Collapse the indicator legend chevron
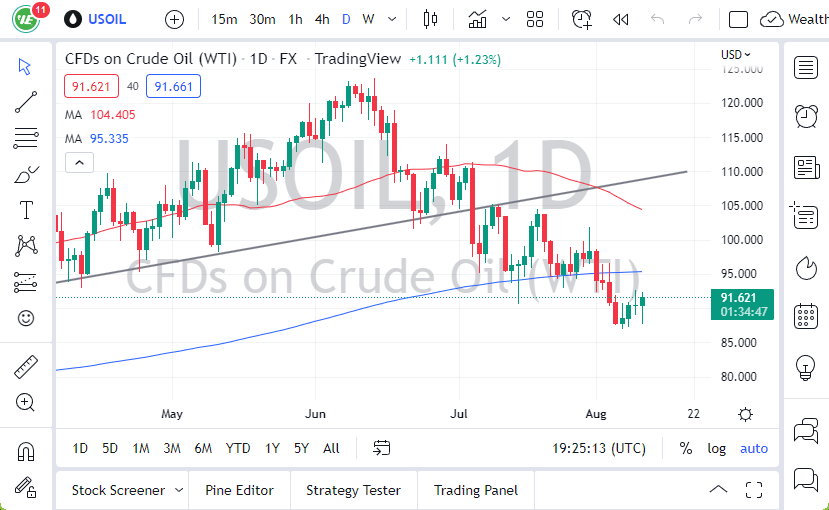Image resolution: width=829 pixels, height=510 pixels. click(x=79, y=162)
